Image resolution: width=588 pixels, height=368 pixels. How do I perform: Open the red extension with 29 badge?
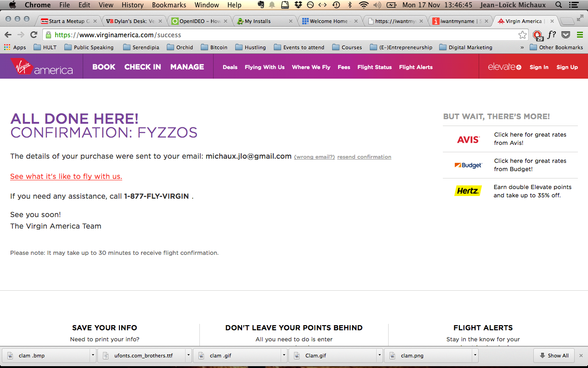pyautogui.click(x=537, y=35)
